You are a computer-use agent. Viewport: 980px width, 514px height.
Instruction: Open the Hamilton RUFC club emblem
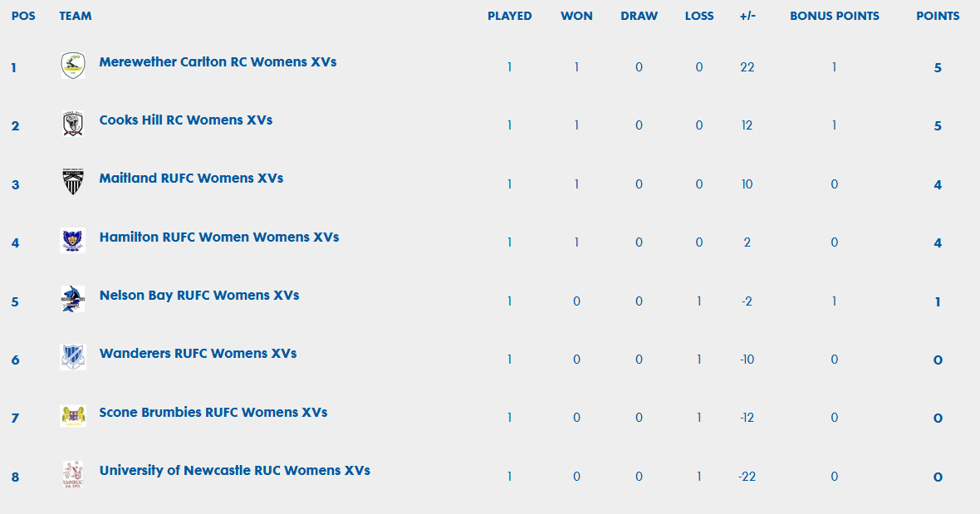pos(72,241)
